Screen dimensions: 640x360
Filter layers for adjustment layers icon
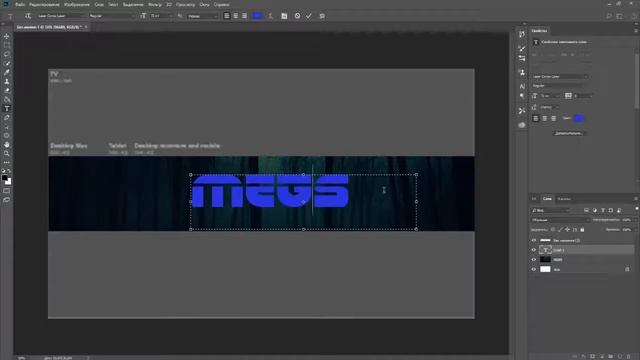pyautogui.click(x=595, y=210)
